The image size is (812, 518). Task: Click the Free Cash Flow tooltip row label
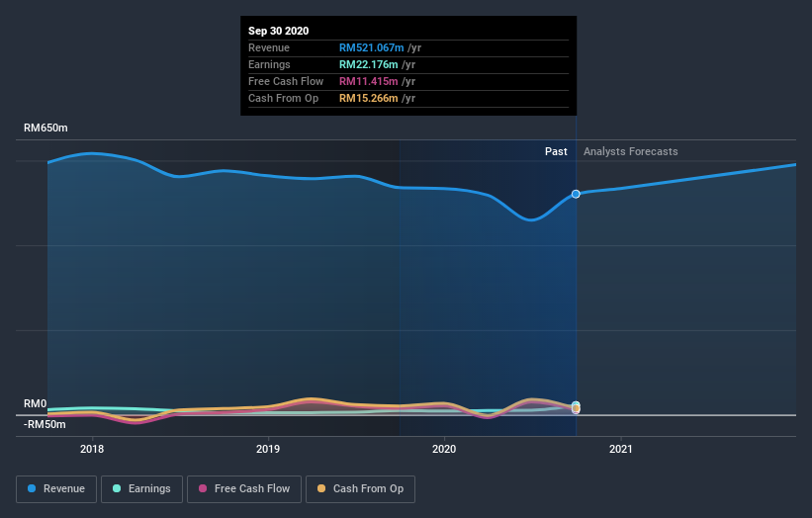[286, 81]
